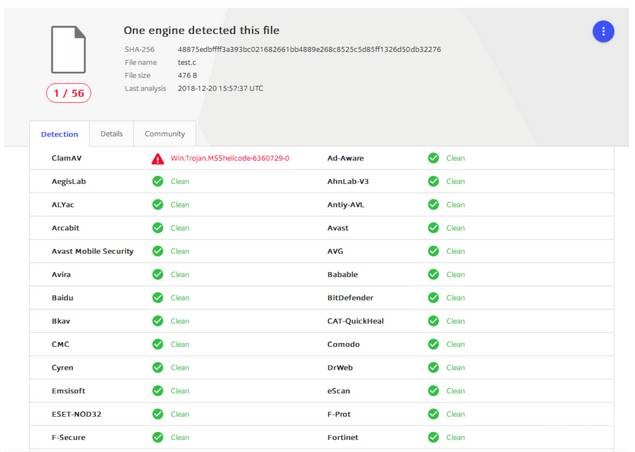Click green check icon beside Fortinet
The height and width of the screenshot is (452, 635).
pyautogui.click(x=433, y=437)
